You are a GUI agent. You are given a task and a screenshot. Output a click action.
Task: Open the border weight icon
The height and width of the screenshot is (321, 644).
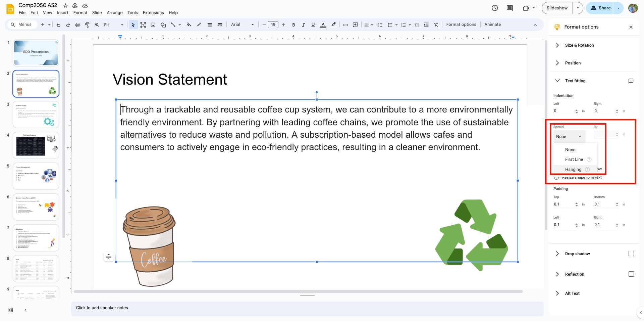tap(210, 25)
